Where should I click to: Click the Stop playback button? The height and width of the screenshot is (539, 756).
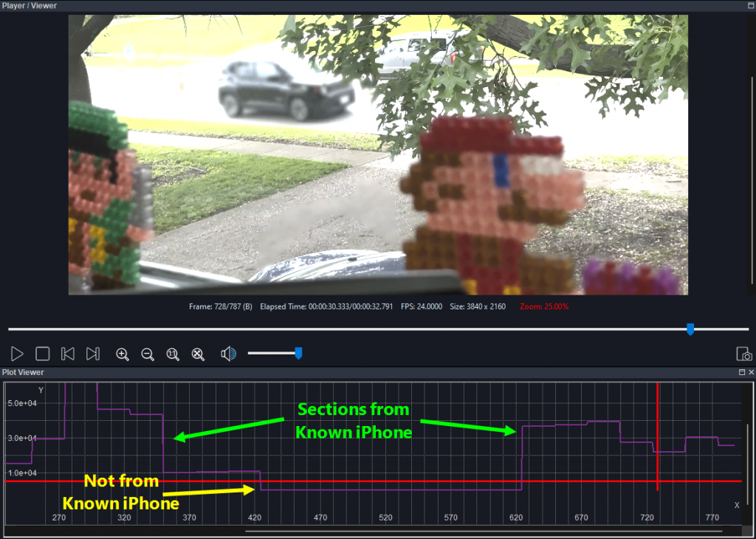(43, 354)
